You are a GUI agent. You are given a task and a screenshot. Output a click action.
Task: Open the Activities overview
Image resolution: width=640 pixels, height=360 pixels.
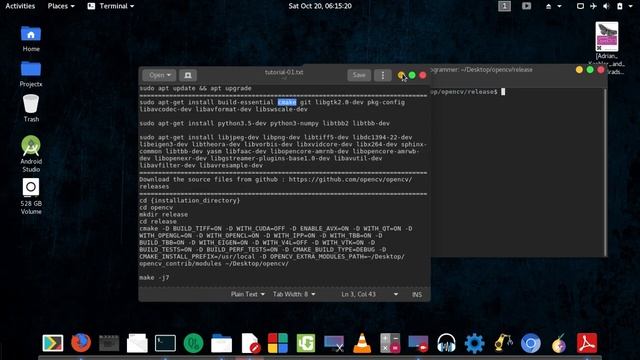click(x=20, y=6)
